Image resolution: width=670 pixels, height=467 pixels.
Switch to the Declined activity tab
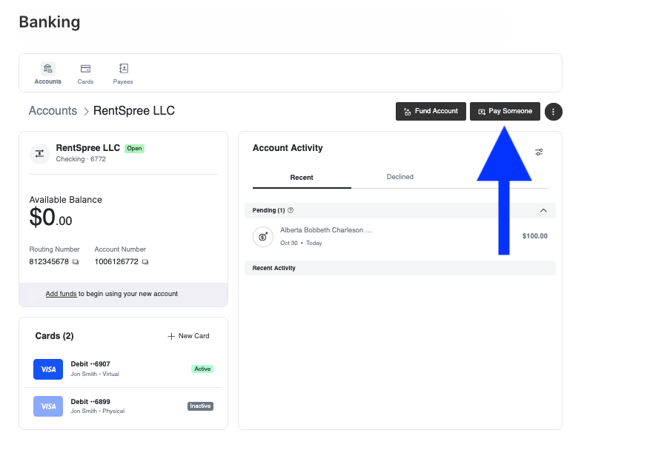400,177
